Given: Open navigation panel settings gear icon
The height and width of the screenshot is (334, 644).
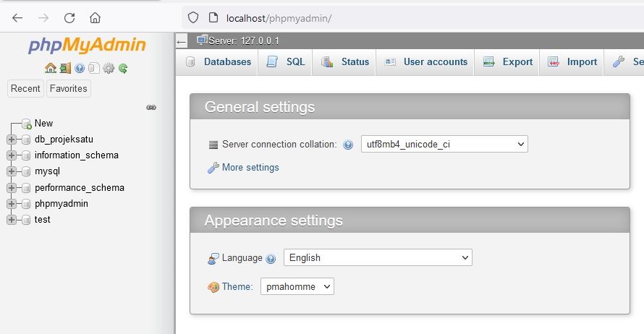Looking at the screenshot, I should 109,68.
